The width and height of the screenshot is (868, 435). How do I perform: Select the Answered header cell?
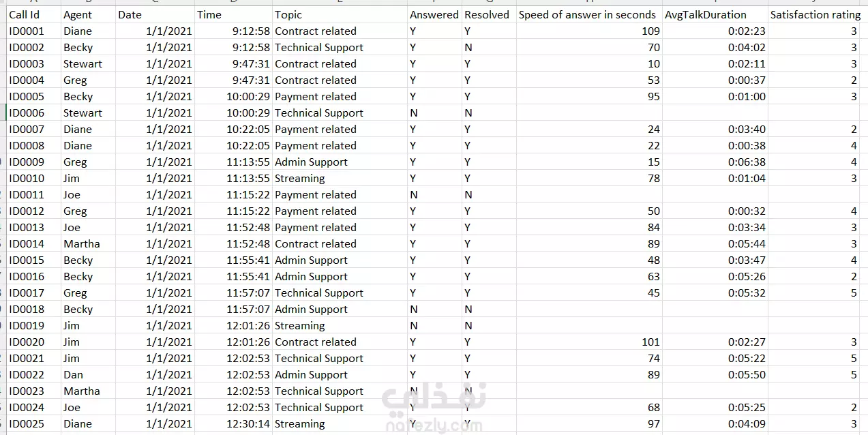click(434, 14)
